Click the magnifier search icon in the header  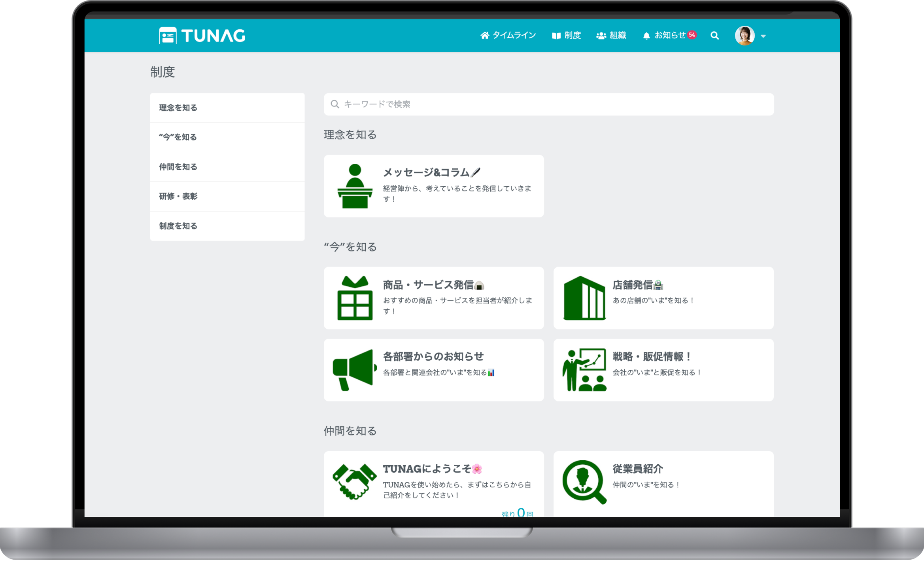(714, 36)
